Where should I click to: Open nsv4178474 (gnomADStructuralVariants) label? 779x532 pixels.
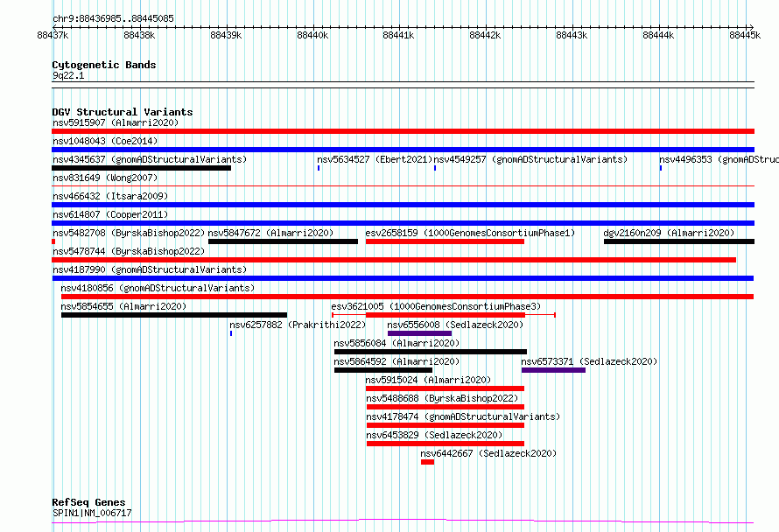pyautogui.click(x=463, y=416)
